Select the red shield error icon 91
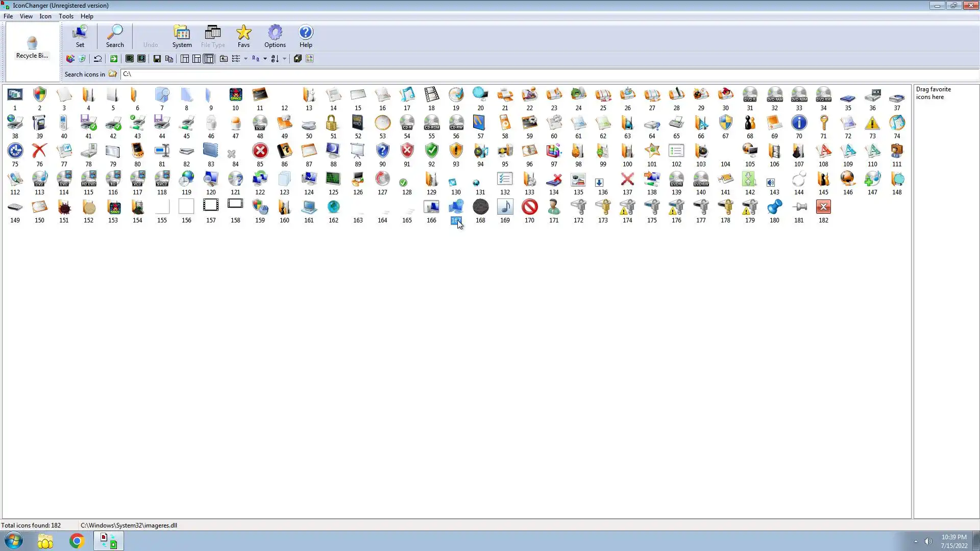This screenshot has height=551, width=980. point(407,151)
